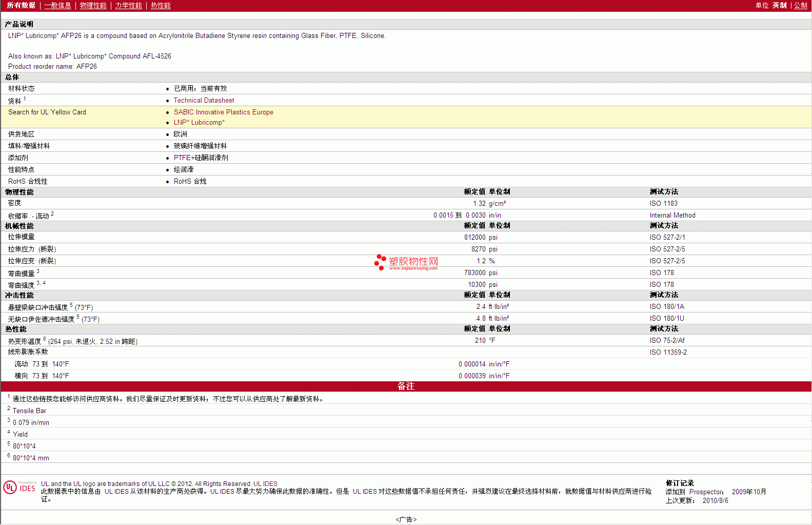Click the ISO 180/1U test method
Viewport: 812px width, 525px height.
pos(667,319)
